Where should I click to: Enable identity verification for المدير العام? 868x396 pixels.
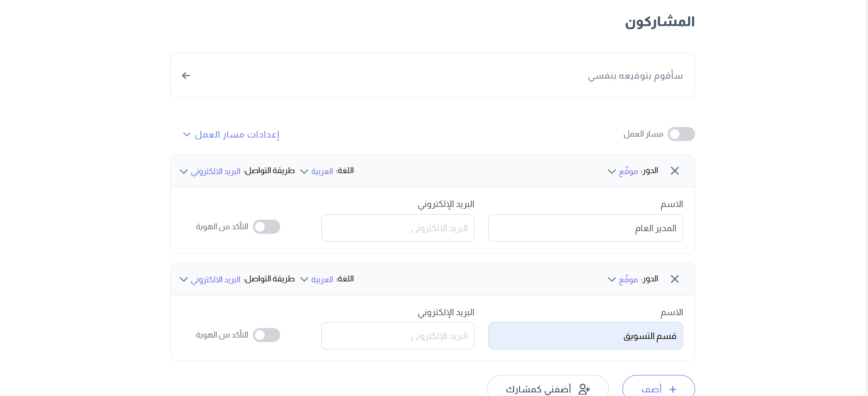267,227
